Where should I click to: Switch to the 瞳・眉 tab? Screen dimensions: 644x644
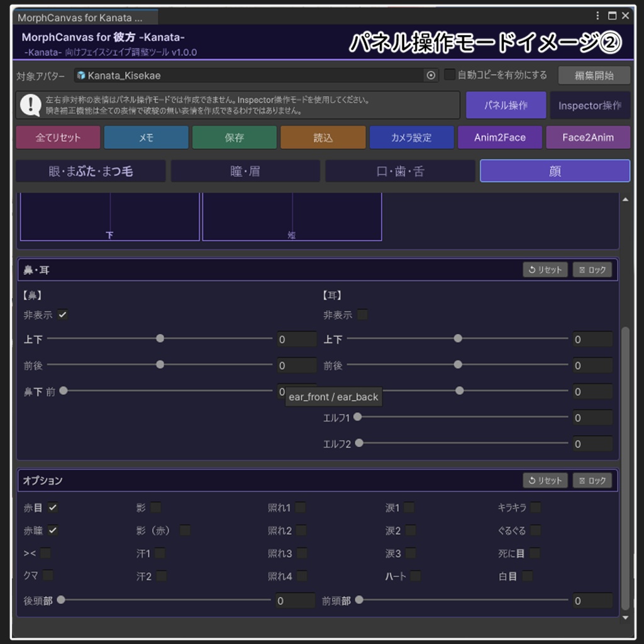tap(245, 170)
